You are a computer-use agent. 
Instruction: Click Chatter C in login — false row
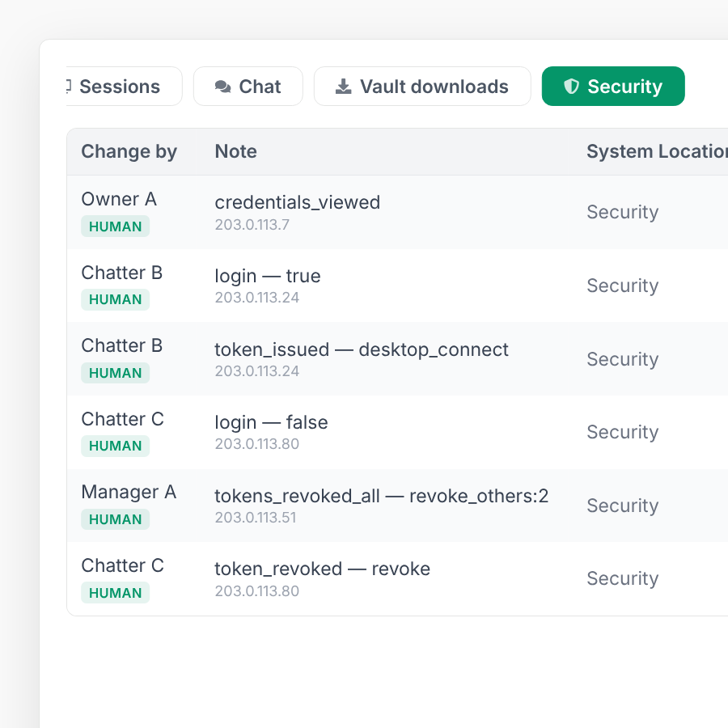tap(123, 419)
